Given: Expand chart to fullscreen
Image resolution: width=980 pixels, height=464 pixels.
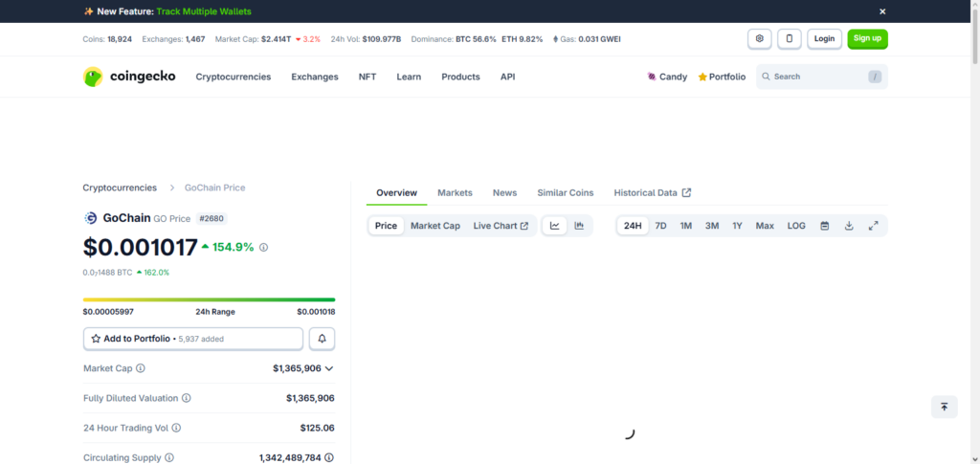Looking at the screenshot, I should 873,226.
